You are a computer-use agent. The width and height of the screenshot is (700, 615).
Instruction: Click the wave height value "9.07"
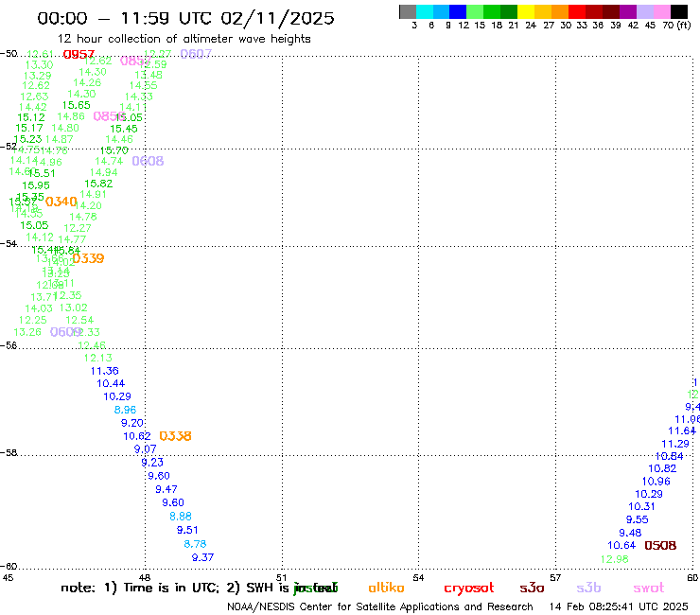145,448
